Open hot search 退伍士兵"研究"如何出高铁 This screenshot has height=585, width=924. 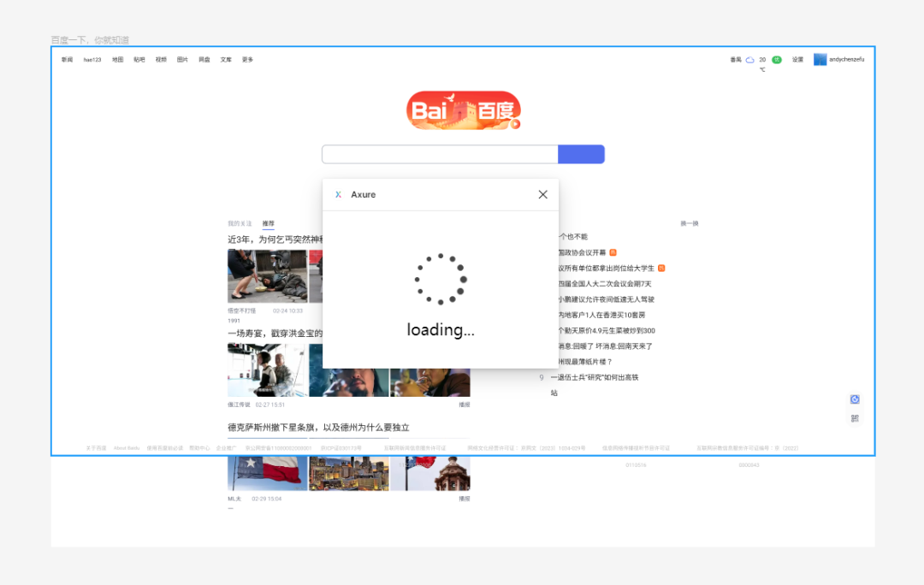click(x=595, y=377)
